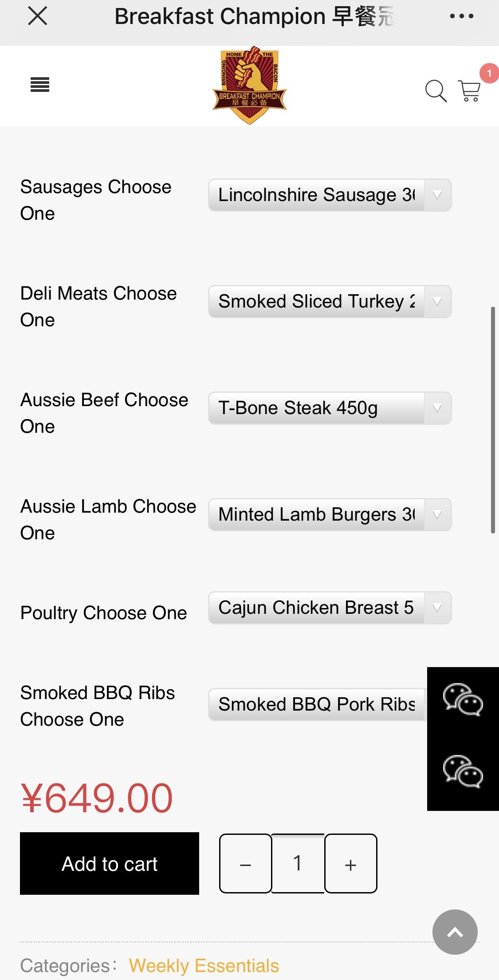
Task: Tap the Breakfast Champion logo
Action: point(249,86)
